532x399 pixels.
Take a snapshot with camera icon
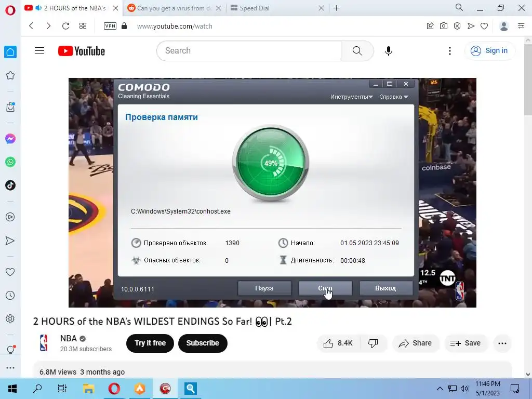click(444, 26)
